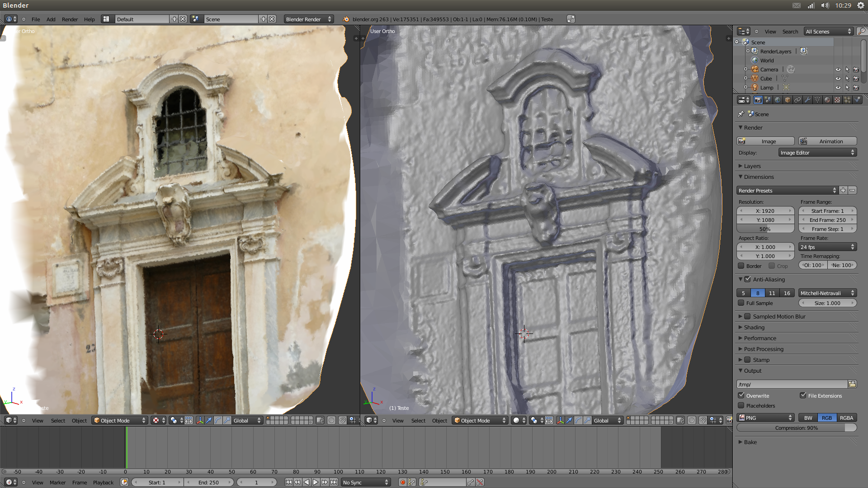Open the 24 fps frame rate dropdown
The image size is (868, 488).
click(x=827, y=247)
